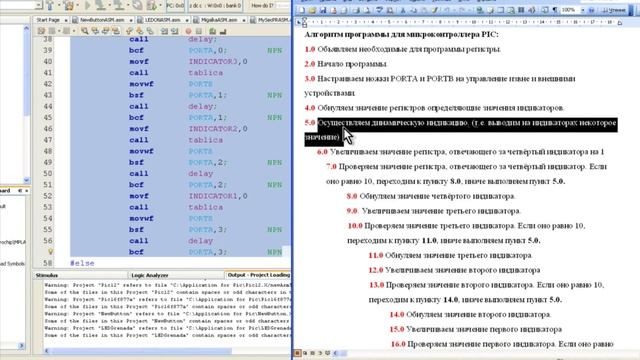Viewport: 640px width, 360px height.
Task: Click the Stop Macro Recording icon
Action: click(199, 31)
